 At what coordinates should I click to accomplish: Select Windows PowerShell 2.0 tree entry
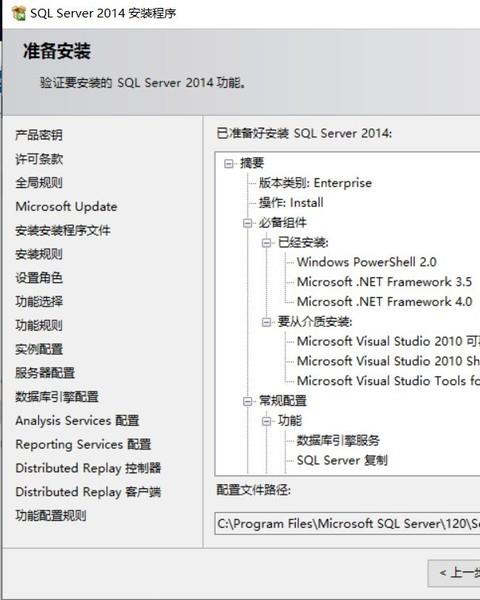[x=366, y=262]
